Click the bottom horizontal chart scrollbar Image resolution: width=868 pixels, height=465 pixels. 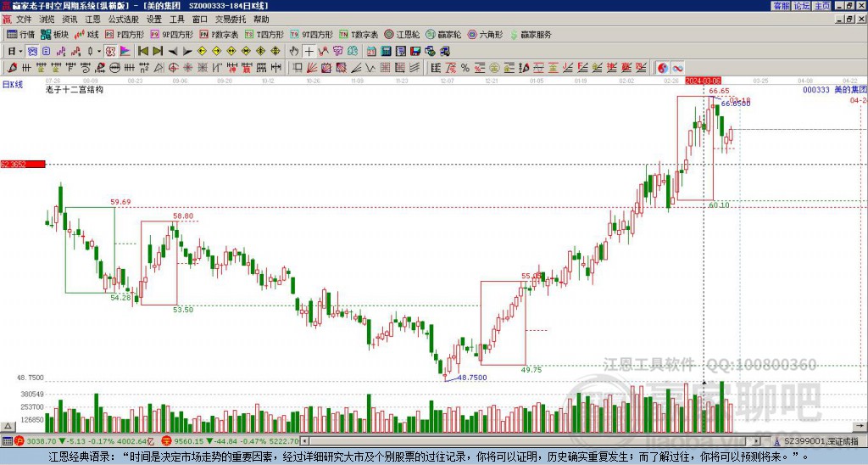click(x=534, y=441)
